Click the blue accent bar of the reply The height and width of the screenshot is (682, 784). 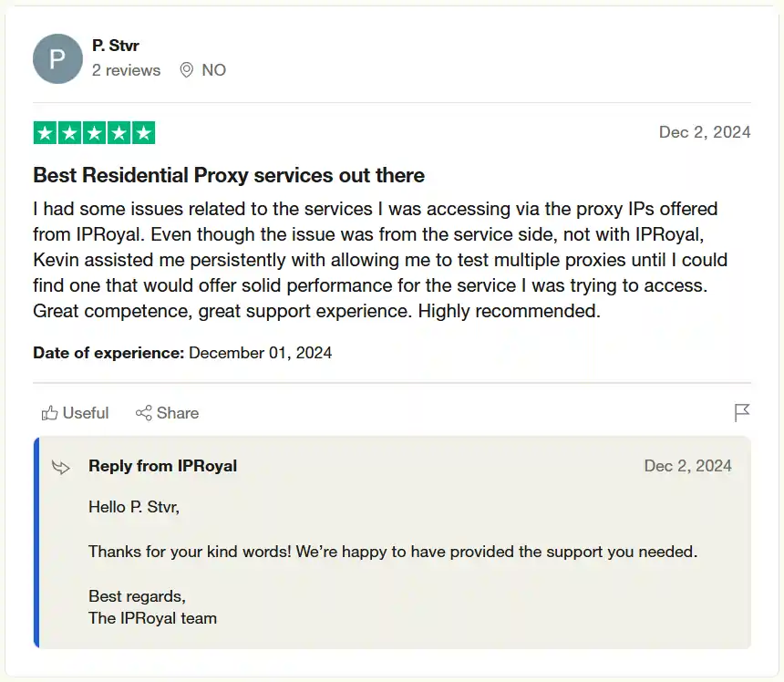click(36, 542)
